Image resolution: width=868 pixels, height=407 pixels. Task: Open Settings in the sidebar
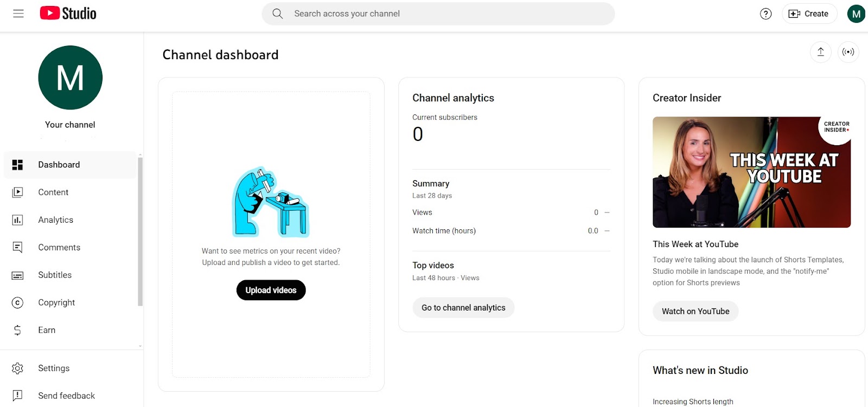[x=71, y=369]
